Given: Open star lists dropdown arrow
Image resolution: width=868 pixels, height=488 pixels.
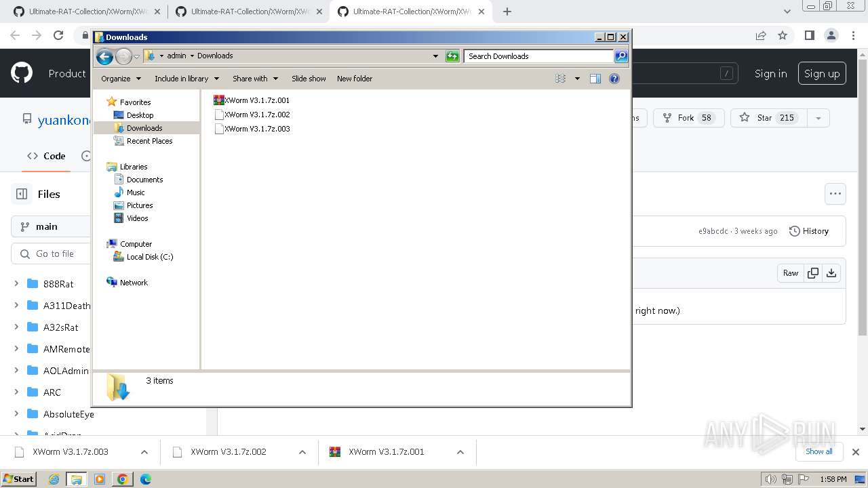Looking at the screenshot, I should 818,118.
